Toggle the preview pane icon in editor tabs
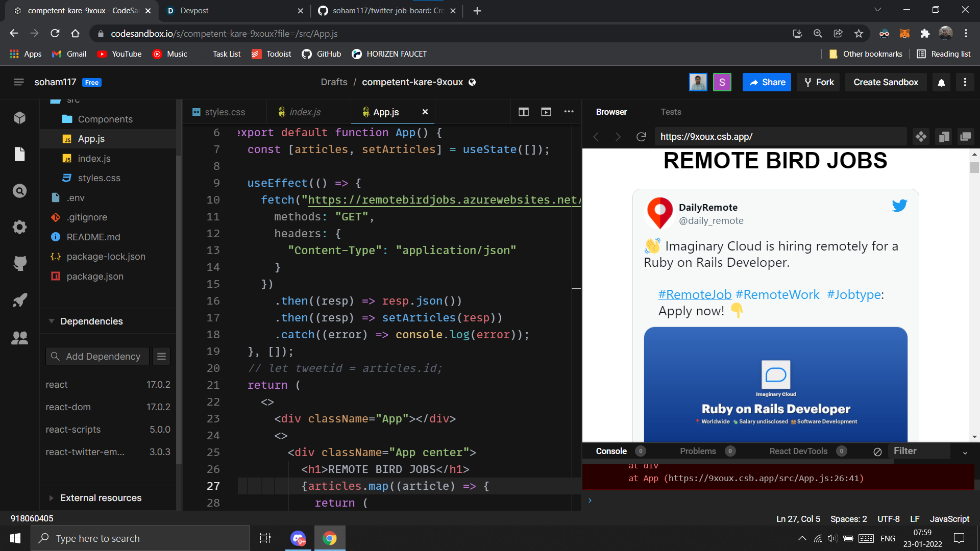980x551 pixels. click(546, 112)
